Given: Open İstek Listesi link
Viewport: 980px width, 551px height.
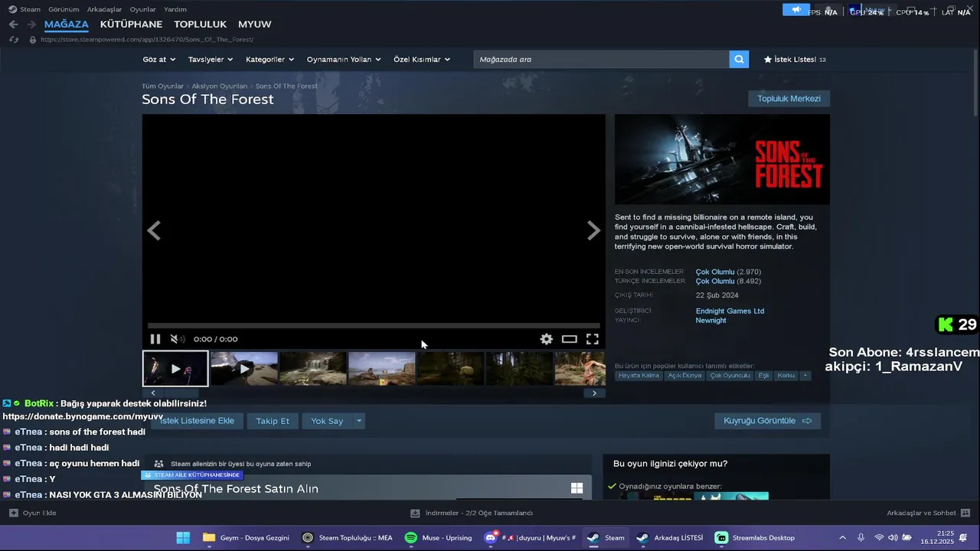Looking at the screenshot, I should click(x=795, y=59).
